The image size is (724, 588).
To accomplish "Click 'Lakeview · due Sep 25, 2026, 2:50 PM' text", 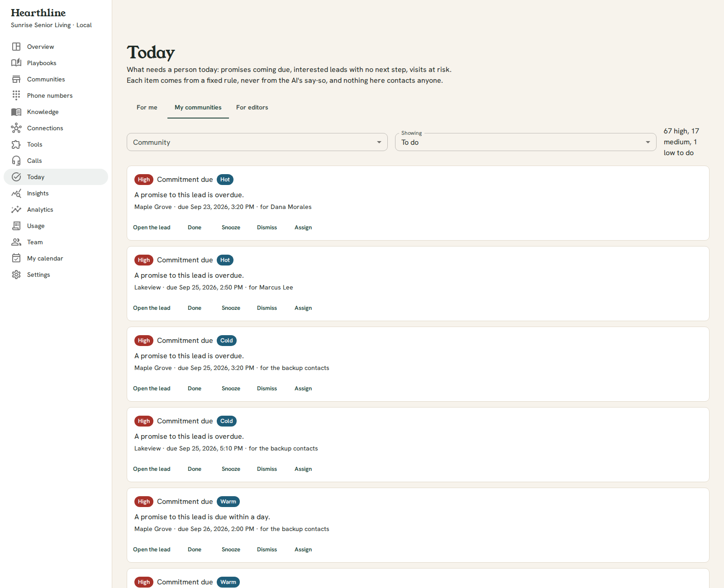I will (189, 288).
